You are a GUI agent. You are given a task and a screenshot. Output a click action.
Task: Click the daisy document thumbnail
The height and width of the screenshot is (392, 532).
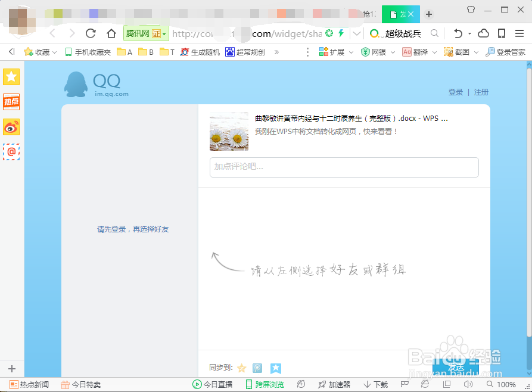(229, 131)
